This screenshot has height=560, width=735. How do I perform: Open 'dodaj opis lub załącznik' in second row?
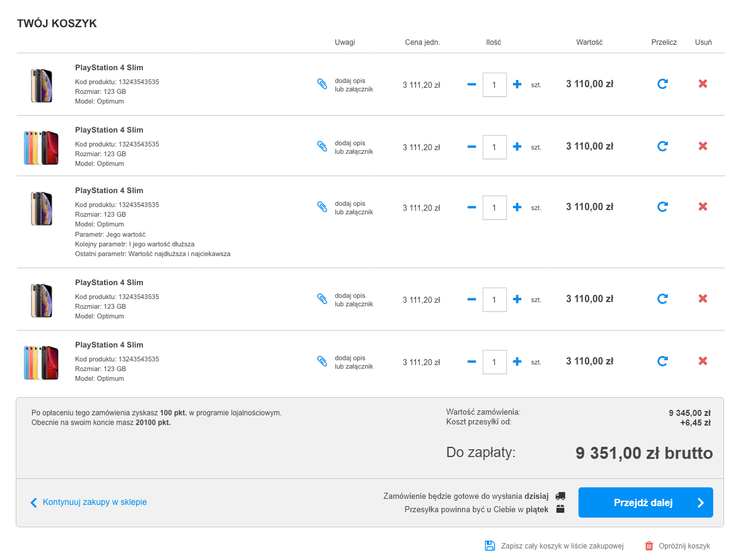pos(354,147)
